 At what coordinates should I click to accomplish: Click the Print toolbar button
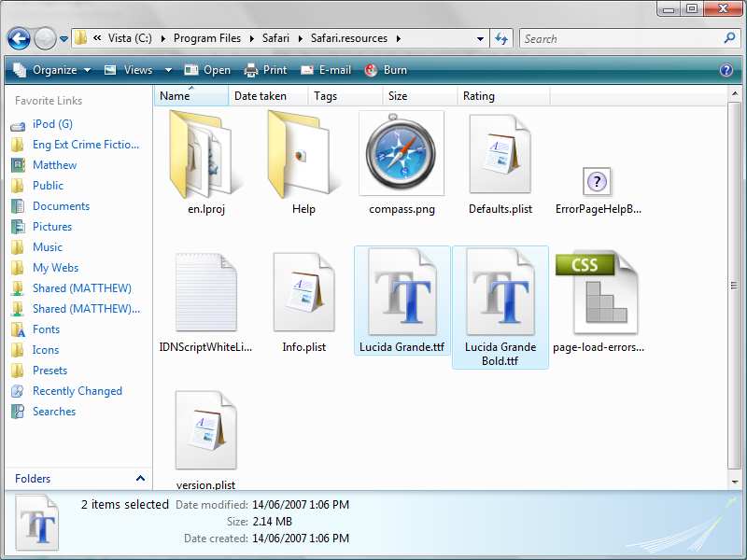[x=265, y=70]
